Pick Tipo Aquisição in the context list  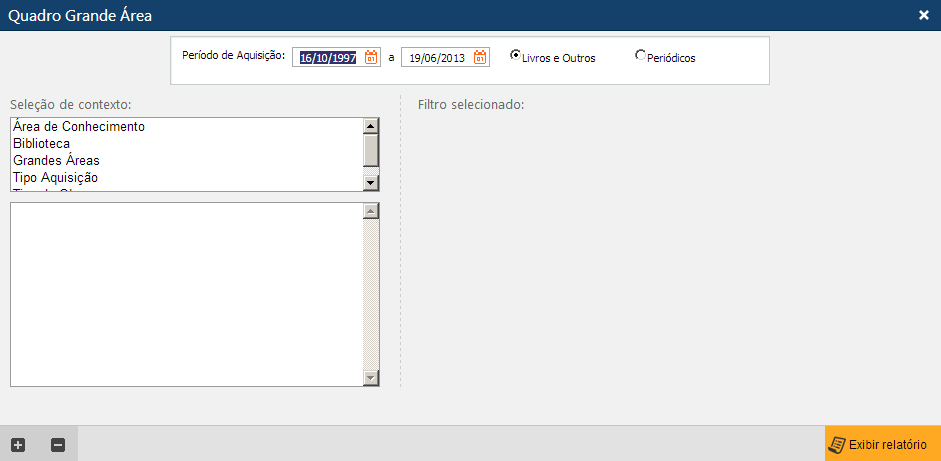[55, 177]
